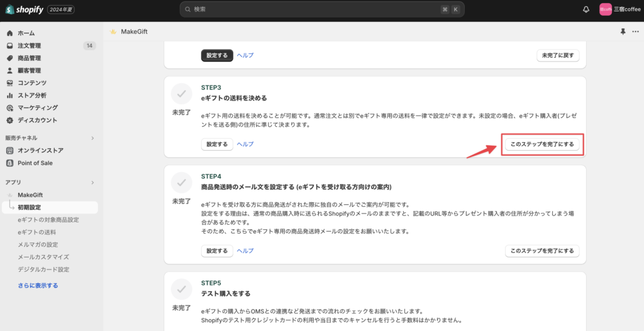644x331 pixels.
Task: Click the MakeGift crown icon in sidebar
Action: coord(10,195)
